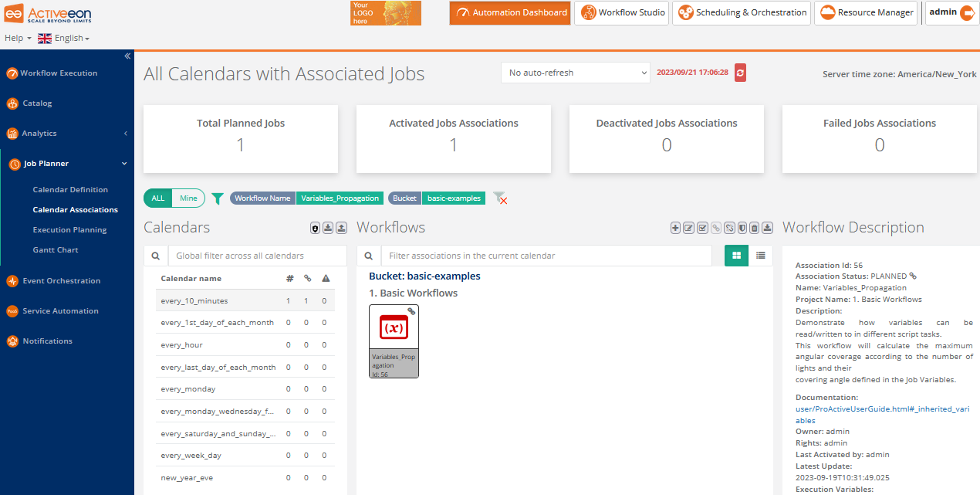Select Calendar Associations submenu item
The image size is (980, 495).
pos(76,210)
